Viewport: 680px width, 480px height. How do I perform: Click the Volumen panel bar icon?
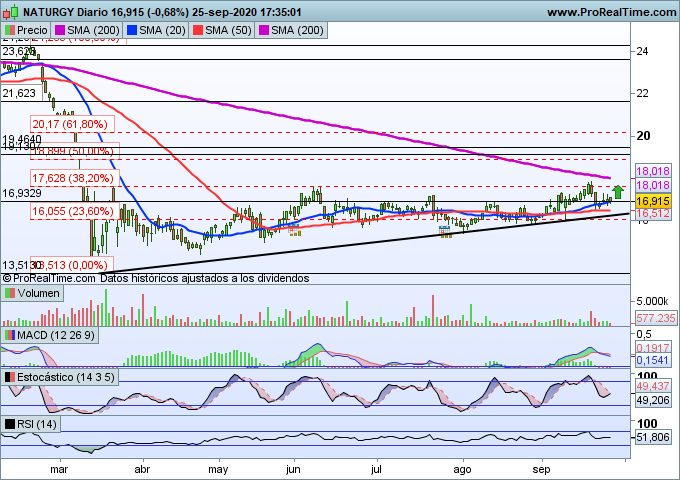click(10, 294)
